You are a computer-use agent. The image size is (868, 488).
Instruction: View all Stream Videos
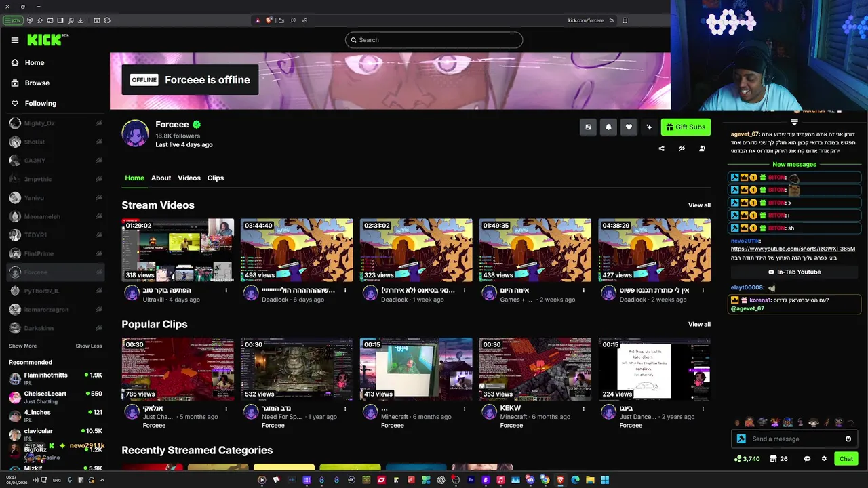click(x=699, y=205)
